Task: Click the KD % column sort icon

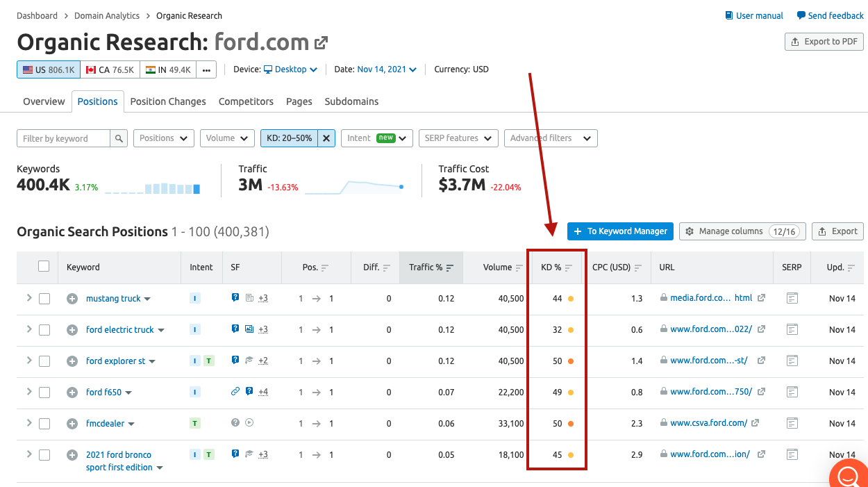Action: pyautogui.click(x=569, y=267)
